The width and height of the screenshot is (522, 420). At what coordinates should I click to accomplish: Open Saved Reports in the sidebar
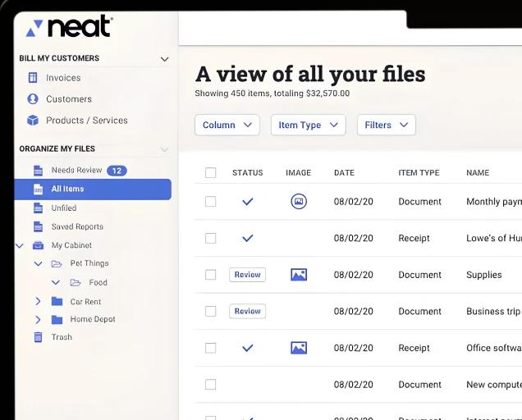77,227
